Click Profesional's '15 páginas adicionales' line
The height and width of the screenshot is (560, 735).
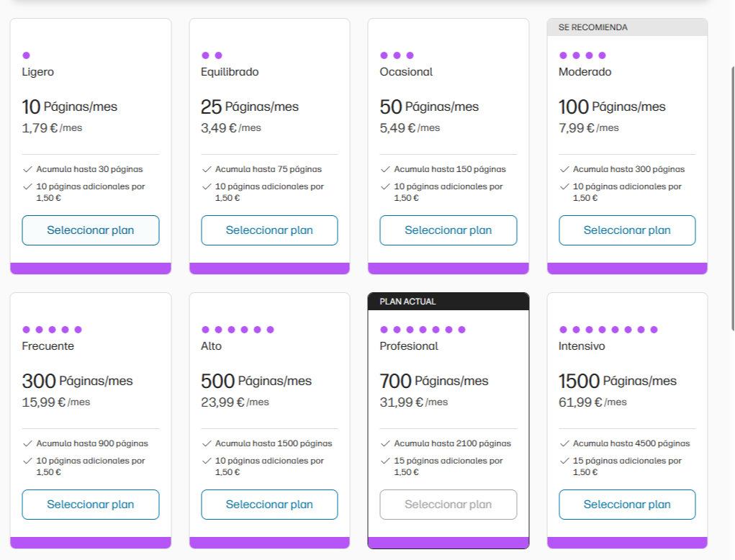coord(448,466)
